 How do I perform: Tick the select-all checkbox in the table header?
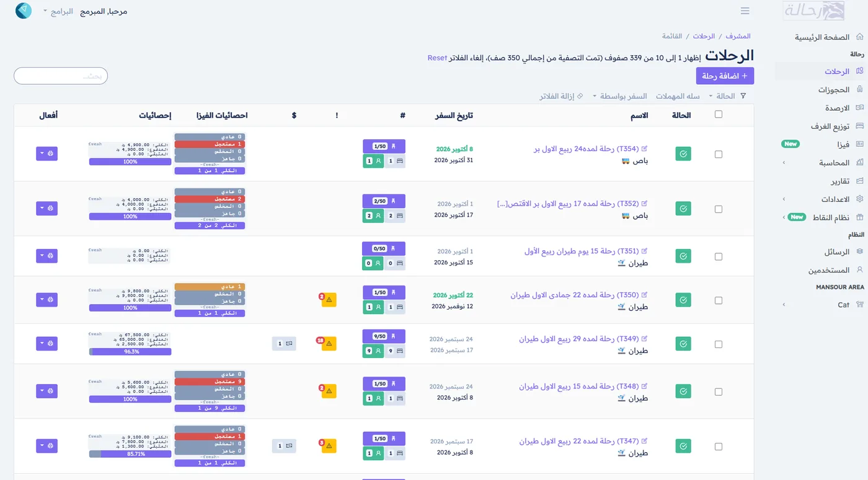(x=719, y=114)
